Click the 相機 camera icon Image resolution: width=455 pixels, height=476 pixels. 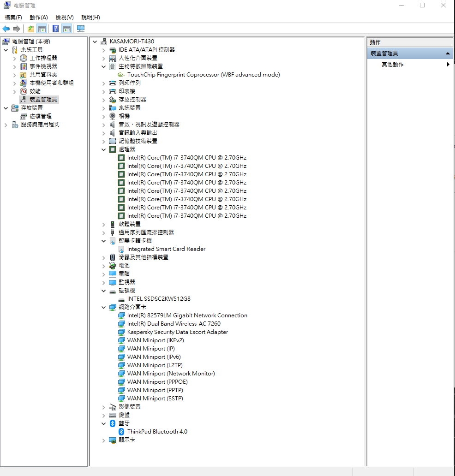click(113, 116)
